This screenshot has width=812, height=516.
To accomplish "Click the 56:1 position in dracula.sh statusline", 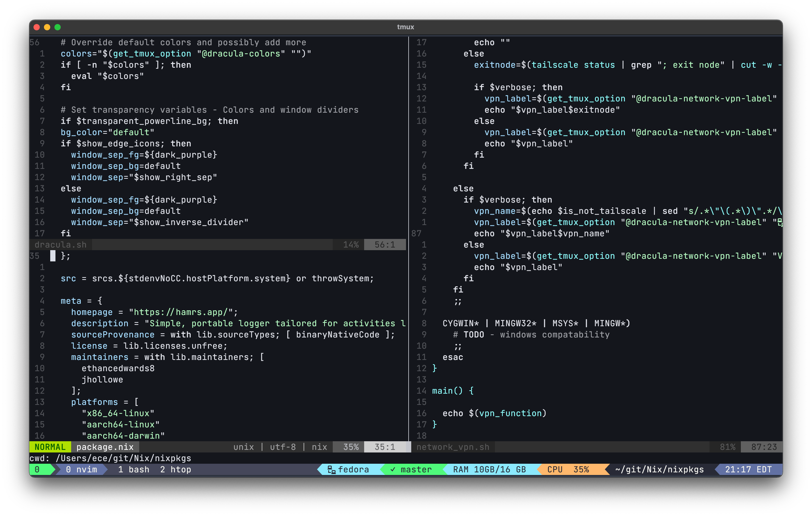I will coord(385,245).
